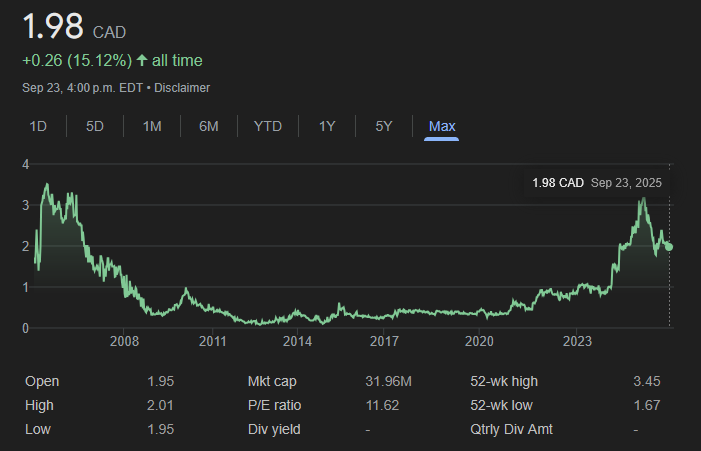The height and width of the screenshot is (451, 701).
Task: Click the High row label
Action: tap(39, 405)
